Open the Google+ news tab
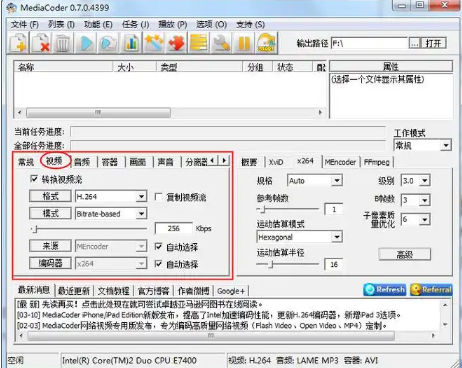The height and width of the screenshot is (368, 462). pyautogui.click(x=231, y=291)
